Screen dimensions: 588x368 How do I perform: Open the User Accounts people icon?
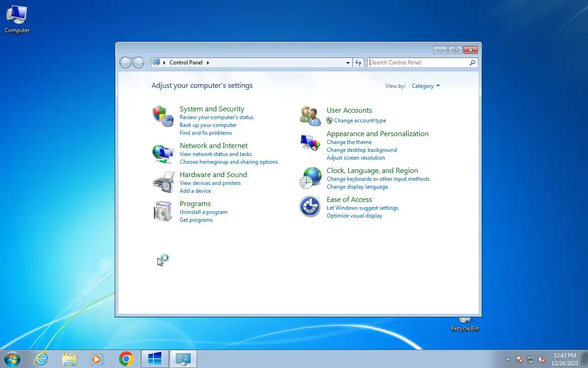tap(310, 116)
